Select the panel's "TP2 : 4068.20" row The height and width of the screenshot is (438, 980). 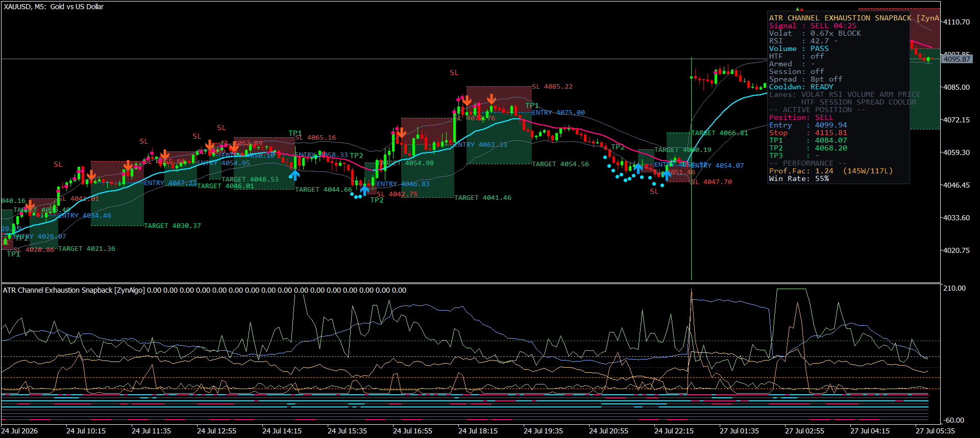coord(808,148)
